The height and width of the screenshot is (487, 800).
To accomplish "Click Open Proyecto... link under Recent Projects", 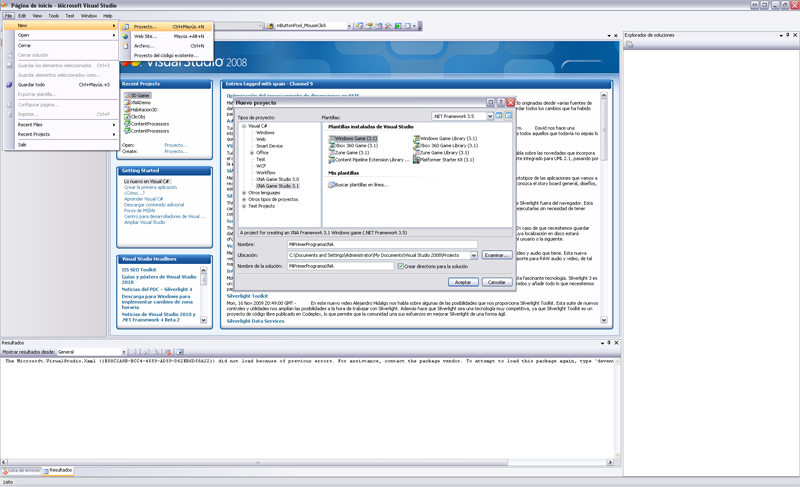I will pos(176,145).
